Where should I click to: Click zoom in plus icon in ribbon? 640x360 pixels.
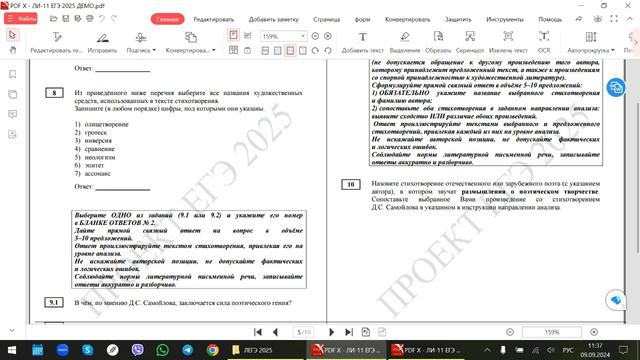328,36
